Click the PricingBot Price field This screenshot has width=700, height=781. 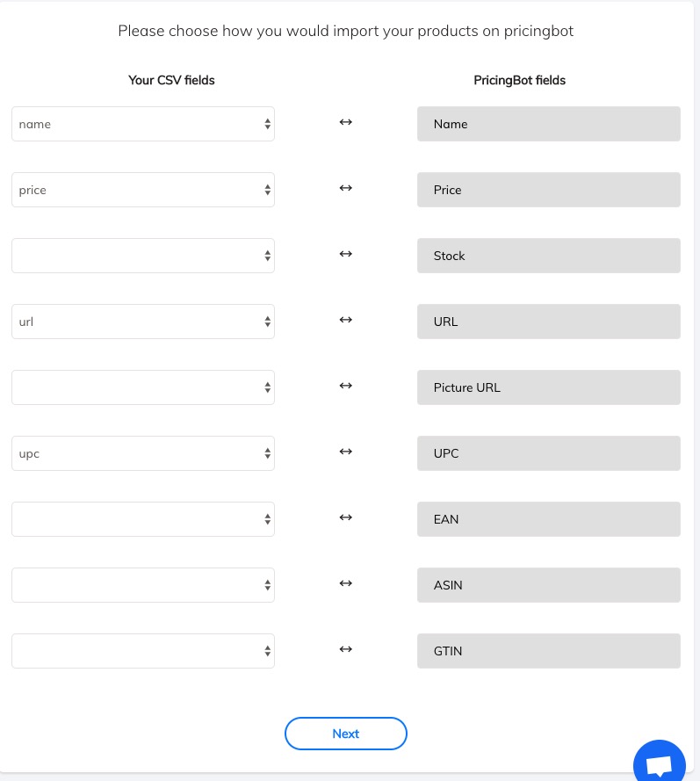coord(548,190)
